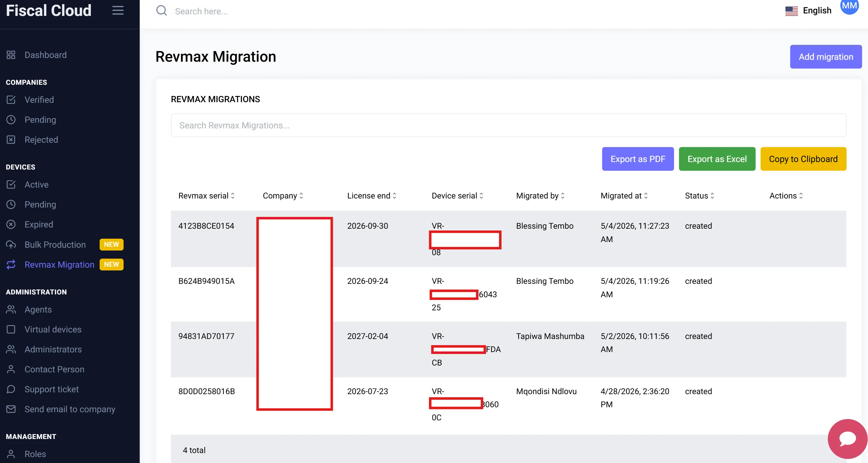Go to Verified companies

click(x=39, y=99)
